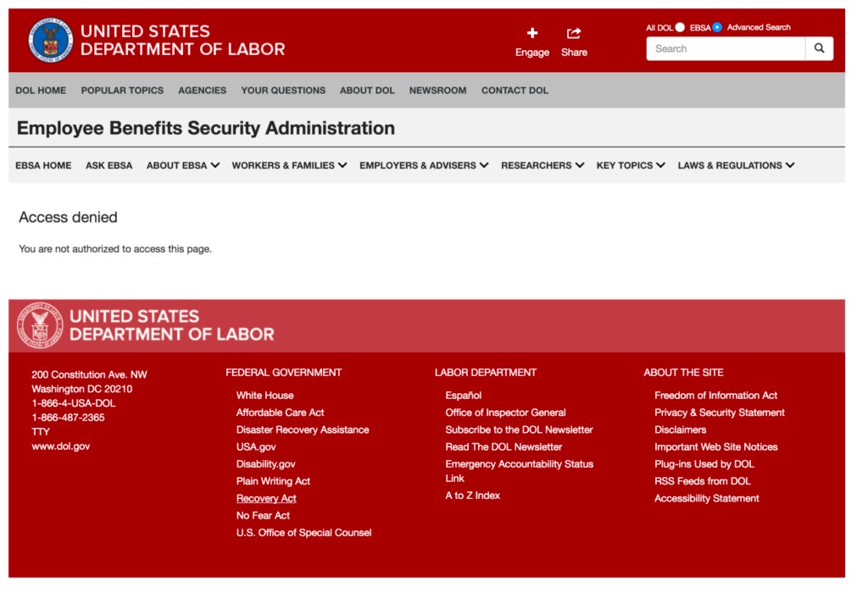Expand the Researchers dropdown menu

tap(542, 165)
